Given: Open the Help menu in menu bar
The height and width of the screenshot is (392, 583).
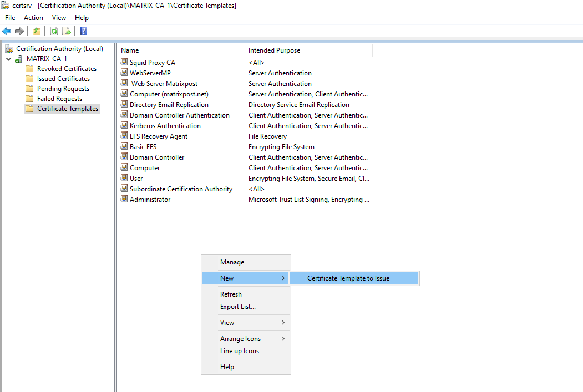Looking at the screenshot, I should (82, 17).
